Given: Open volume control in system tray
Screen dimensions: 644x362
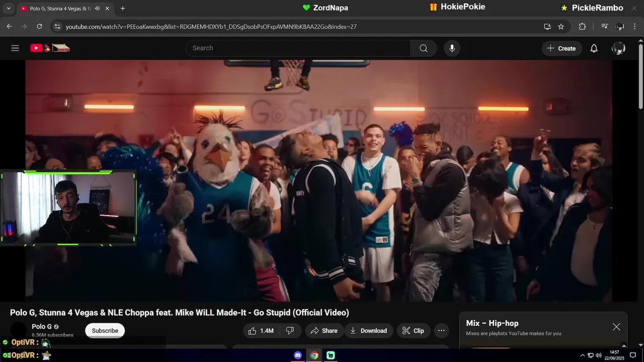Looking at the screenshot, I should pos(599,355).
